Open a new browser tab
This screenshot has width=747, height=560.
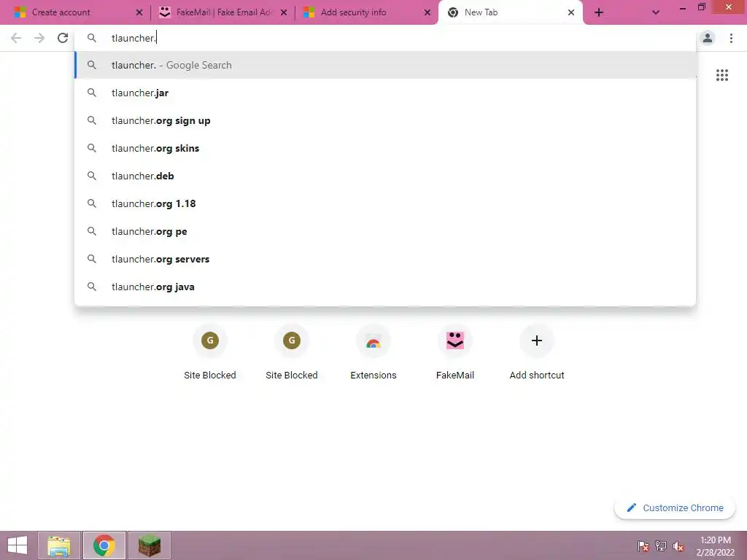(599, 12)
